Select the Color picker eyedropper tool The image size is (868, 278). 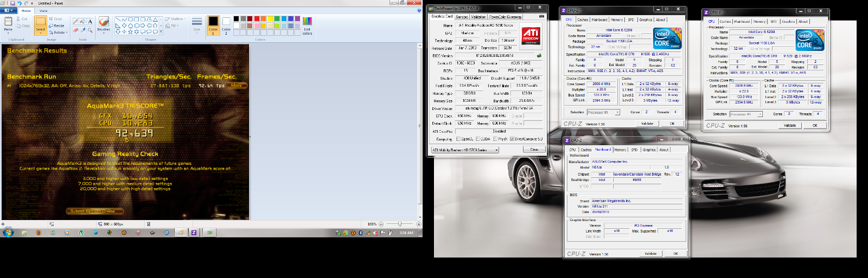point(83,30)
